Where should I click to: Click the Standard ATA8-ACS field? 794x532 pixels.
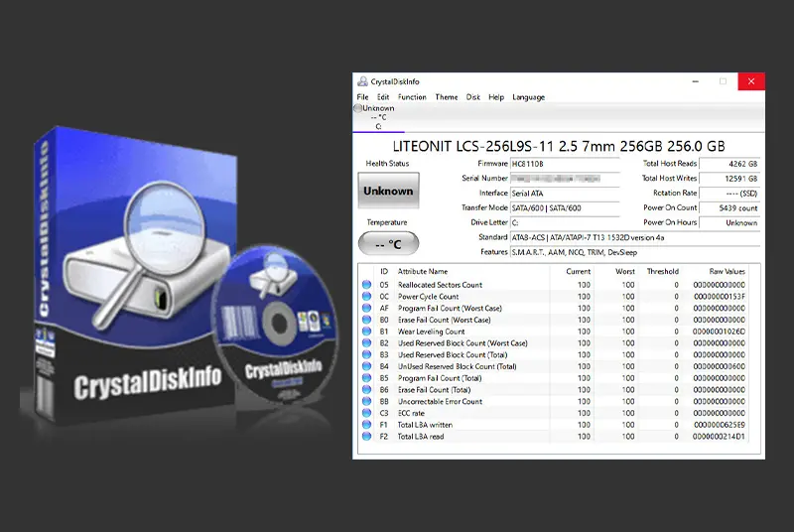click(x=635, y=237)
